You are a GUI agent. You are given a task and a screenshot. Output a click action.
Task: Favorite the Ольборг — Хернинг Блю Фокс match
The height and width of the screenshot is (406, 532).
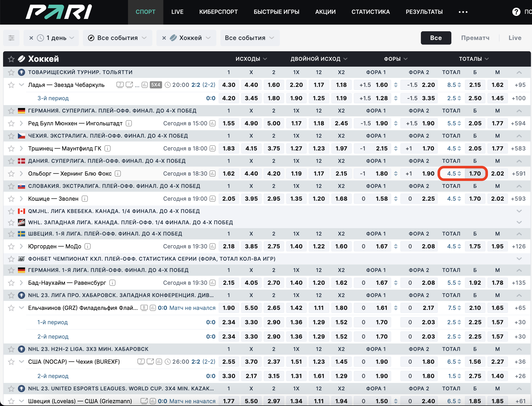coord(11,174)
